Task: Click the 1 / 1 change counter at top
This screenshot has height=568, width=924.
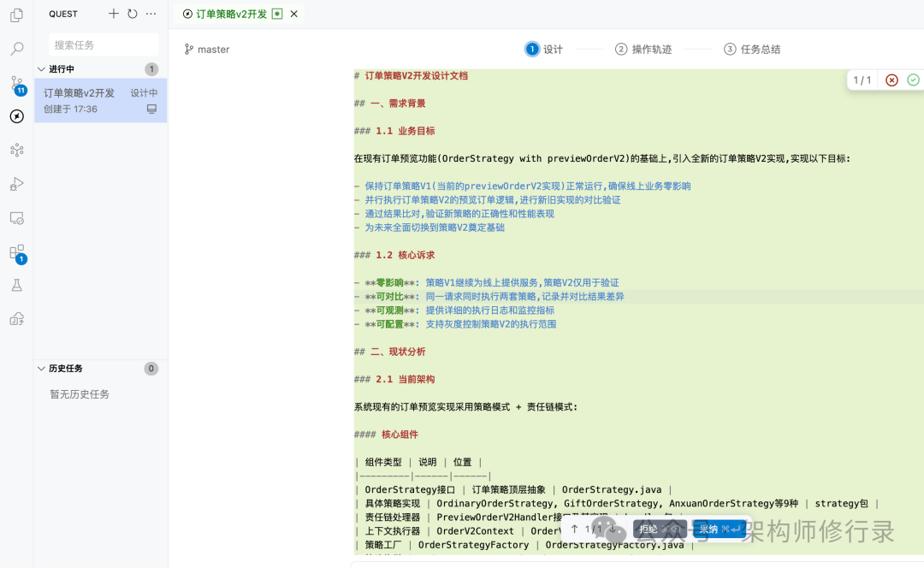Action: point(862,80)
